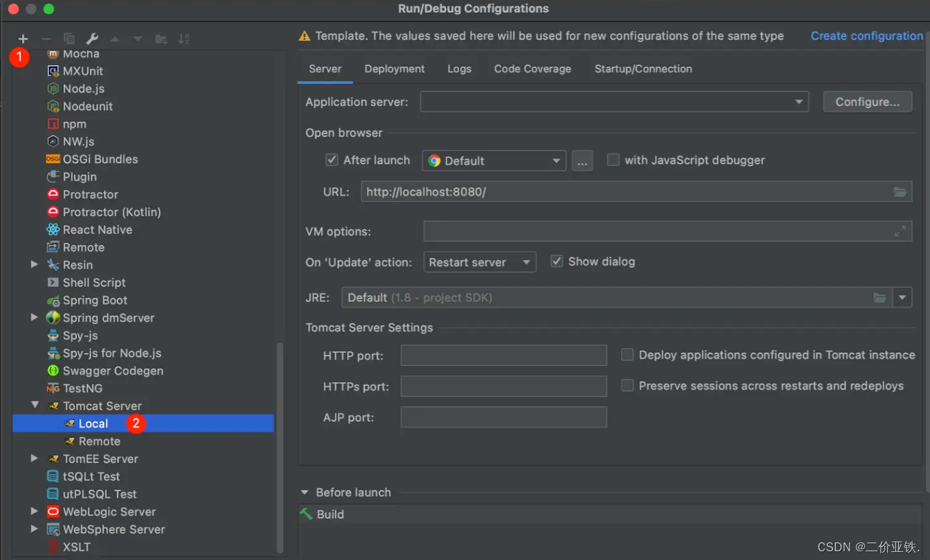The height and width of the screenshot is (560, 930).
Task: Switch to the Server tab
Action: click(x=325, y=69)
